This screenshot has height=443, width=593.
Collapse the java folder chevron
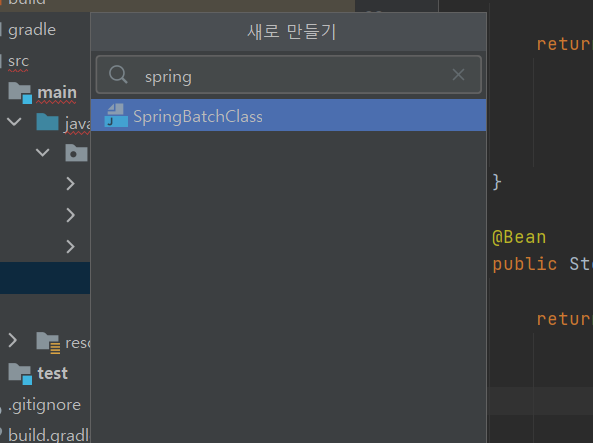(14, 122)
